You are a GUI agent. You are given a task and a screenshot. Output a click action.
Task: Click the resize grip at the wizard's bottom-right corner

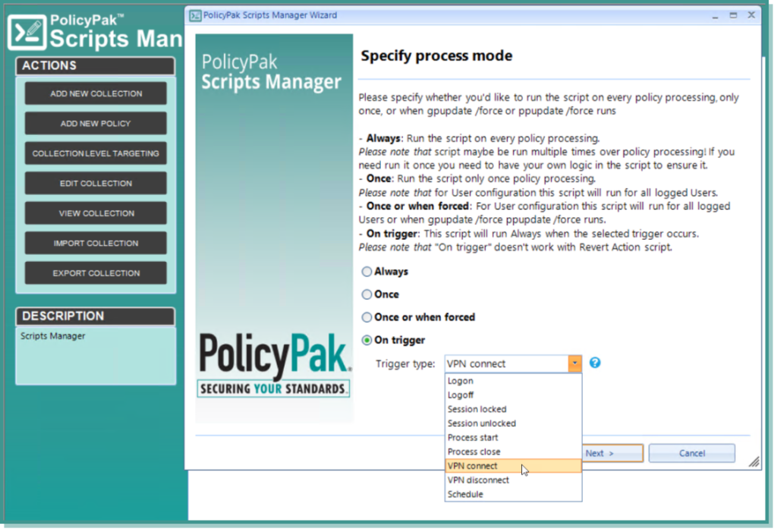[x=754, y=461]
